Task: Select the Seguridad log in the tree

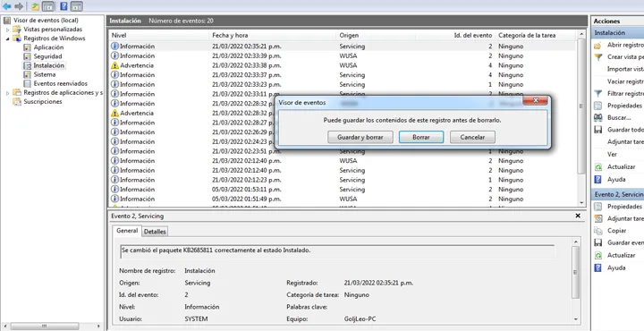Action: (x=47, y=56)
